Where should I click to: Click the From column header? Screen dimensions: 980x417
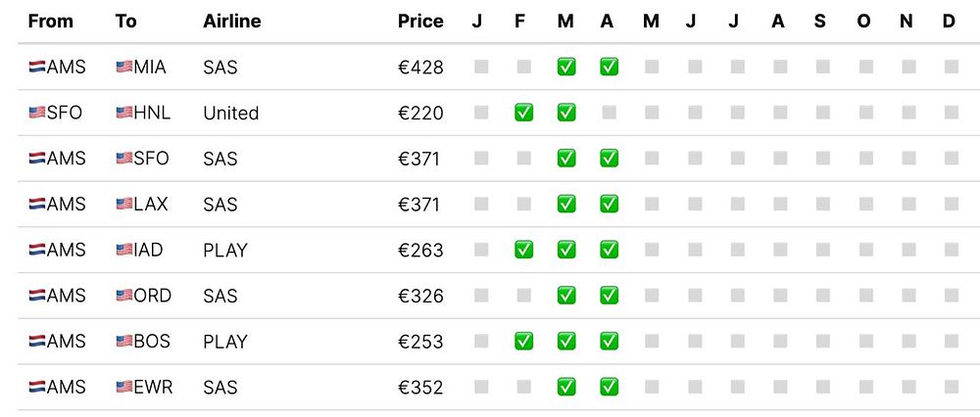(x=50, y=22)
